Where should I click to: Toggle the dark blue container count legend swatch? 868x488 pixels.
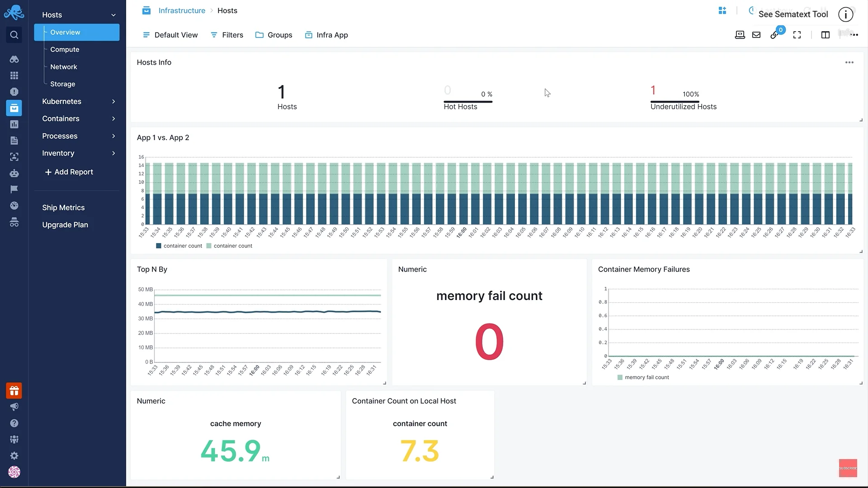point(159,246)
